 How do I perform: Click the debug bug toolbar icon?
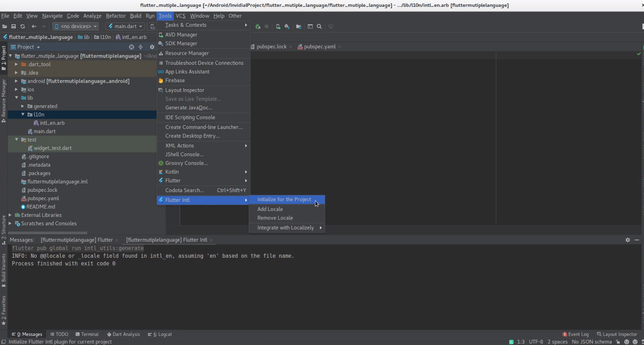pos(258,27)
